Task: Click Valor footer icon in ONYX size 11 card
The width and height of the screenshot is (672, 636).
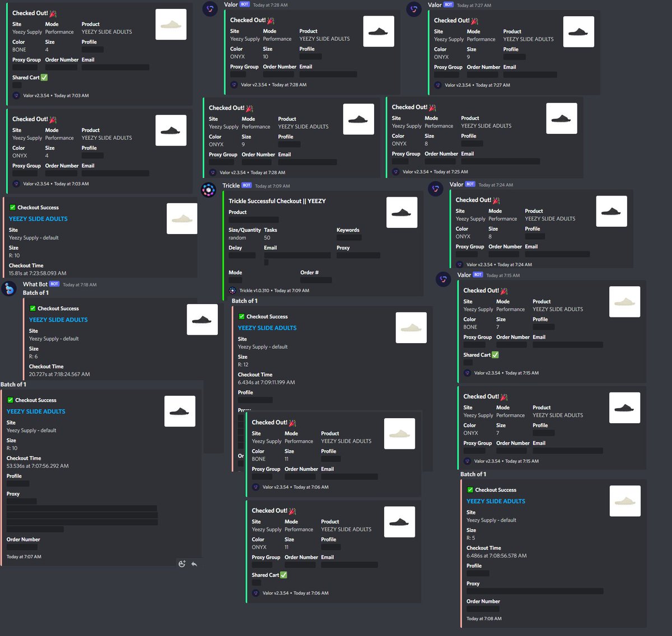Action: [256, 593]
